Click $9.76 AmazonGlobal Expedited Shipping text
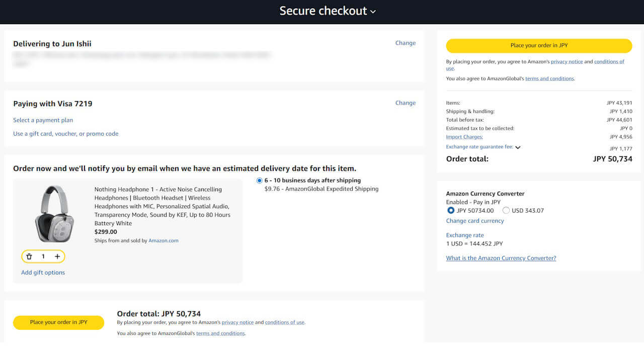 coord(321,189)
